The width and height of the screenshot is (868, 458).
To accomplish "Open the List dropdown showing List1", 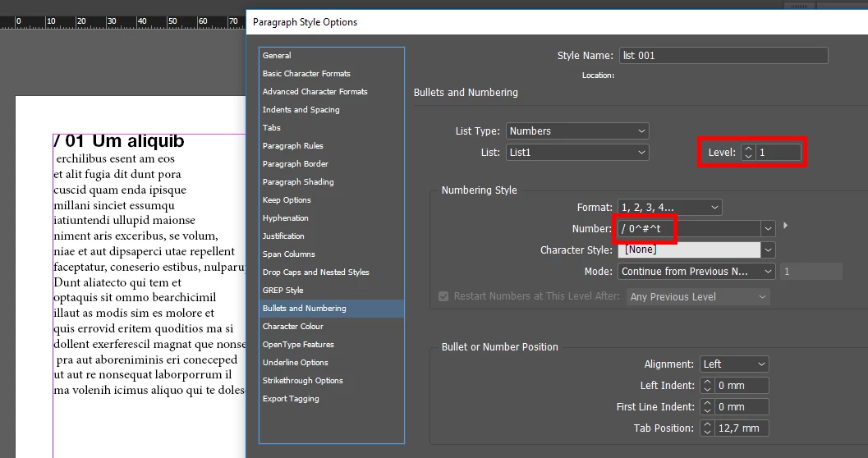I will [577, 152].
